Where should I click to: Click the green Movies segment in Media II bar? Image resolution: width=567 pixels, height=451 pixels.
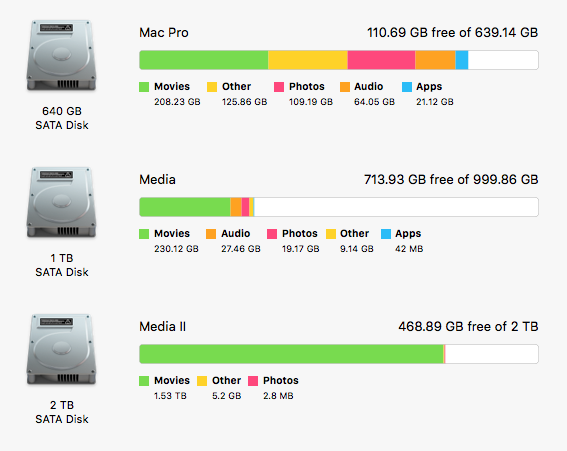pyautogui.click(x=291, y=354)
